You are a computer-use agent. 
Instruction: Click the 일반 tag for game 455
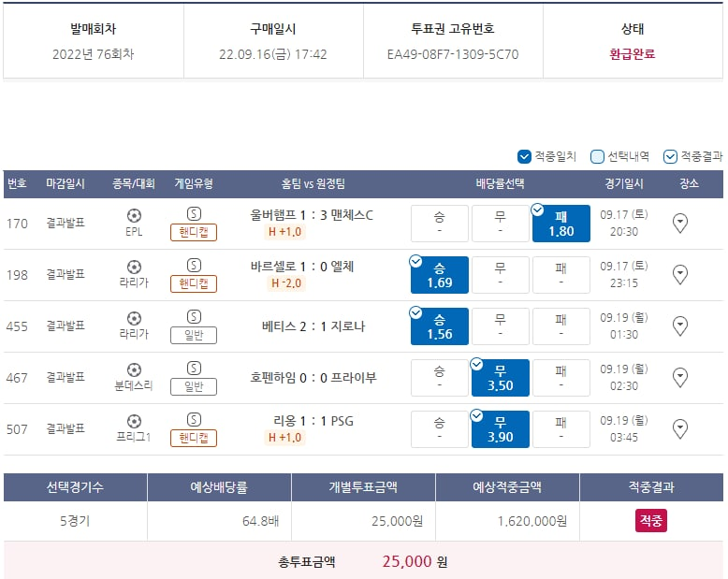click(194, 336)
